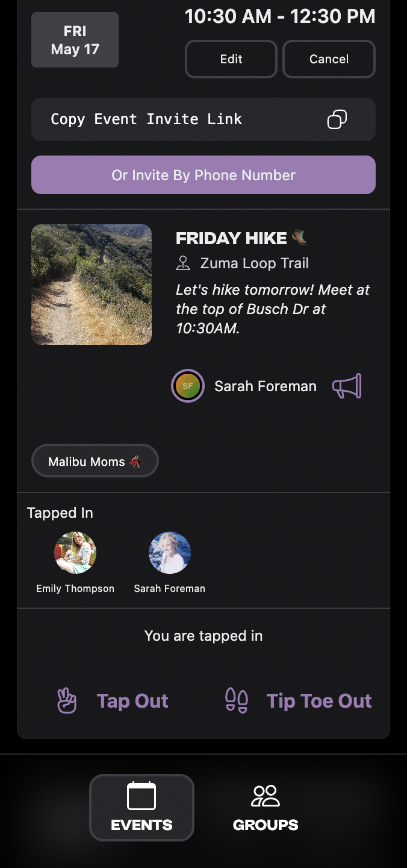
Task: Open Sarah Foreman's tapped-in profile photo
Action: 170,553
